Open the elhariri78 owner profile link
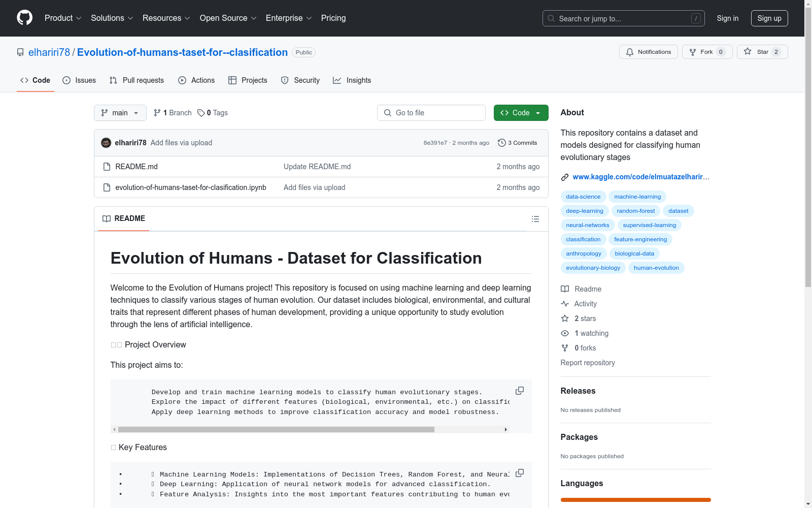Image resolution: width=812 pixels, height=508 pixels. pos(49,52)
